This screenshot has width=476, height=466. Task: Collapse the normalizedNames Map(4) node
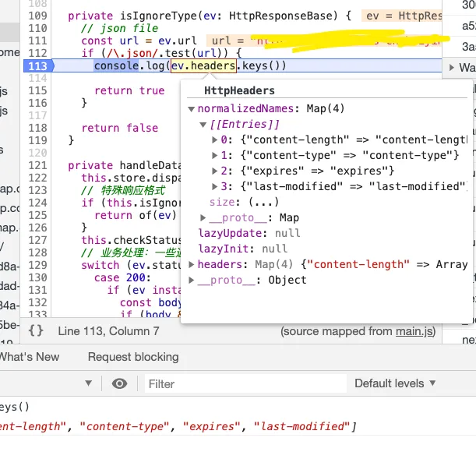[x=191, y=109]
